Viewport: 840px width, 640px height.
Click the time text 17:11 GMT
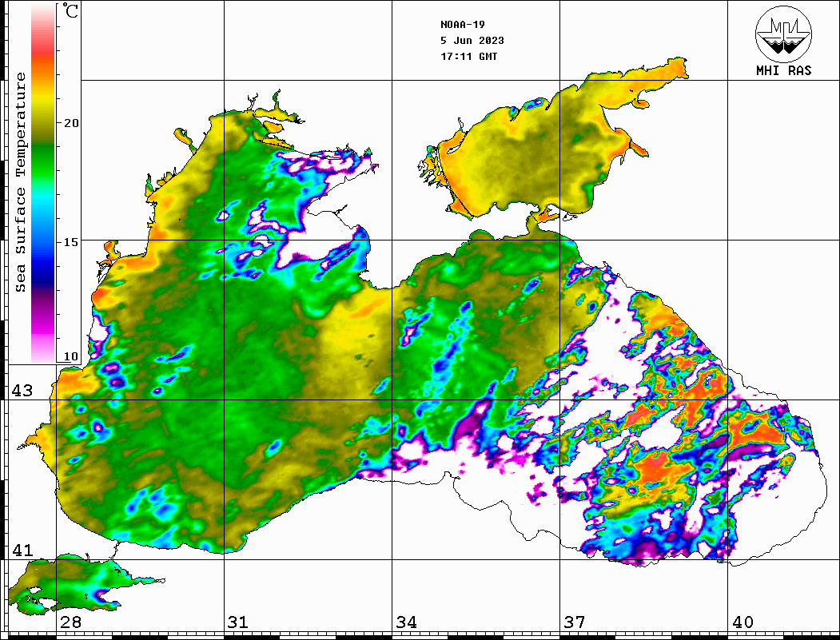(x=468, y=56)
